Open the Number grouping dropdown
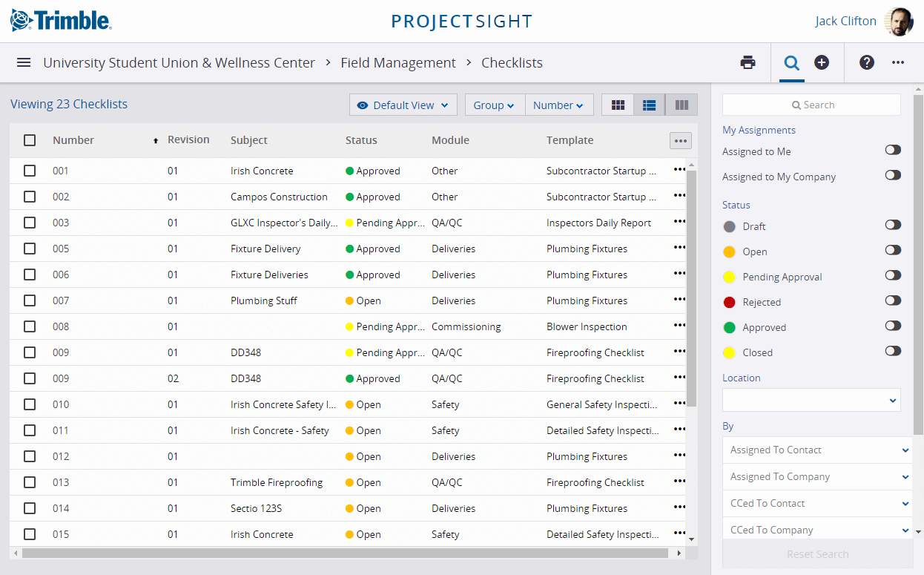The image size is (924, 575). 559,105
